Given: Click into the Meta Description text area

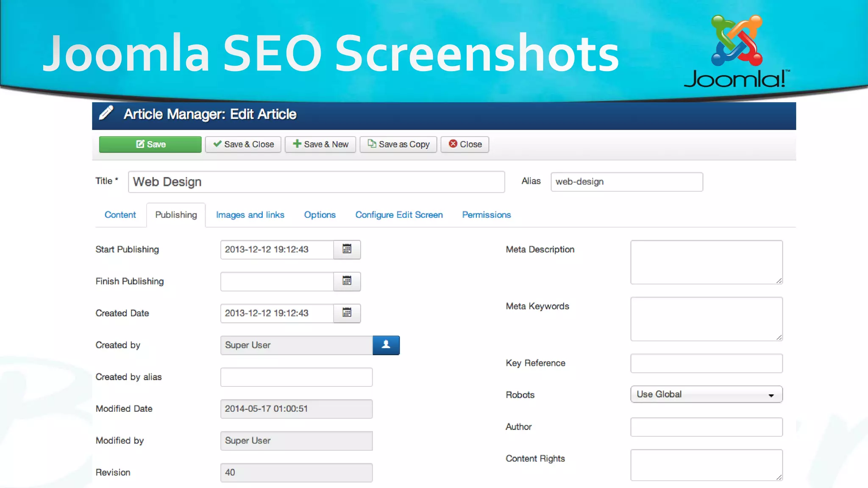Looking at the screenshot, I should tap(706, 262).
